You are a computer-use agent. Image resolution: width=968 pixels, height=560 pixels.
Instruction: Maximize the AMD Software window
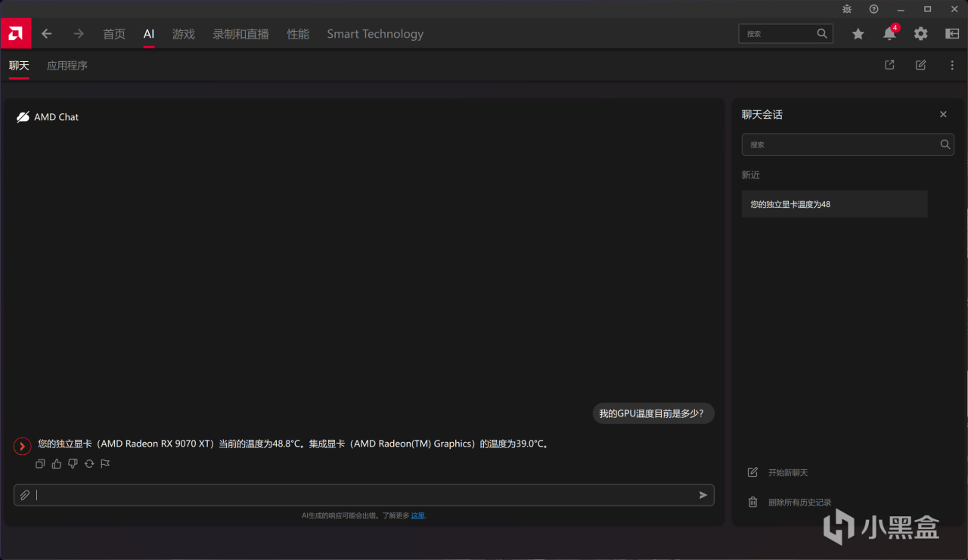point(927,9)
